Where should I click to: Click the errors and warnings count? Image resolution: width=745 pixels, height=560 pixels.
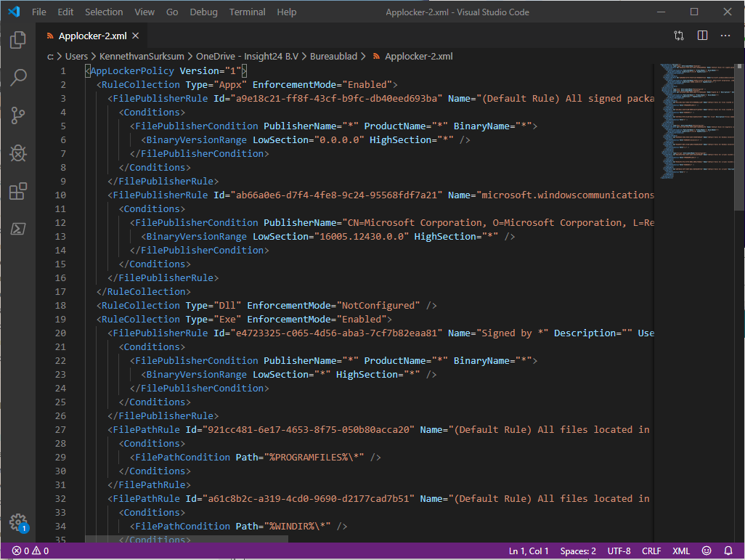(x=30, y=551)
